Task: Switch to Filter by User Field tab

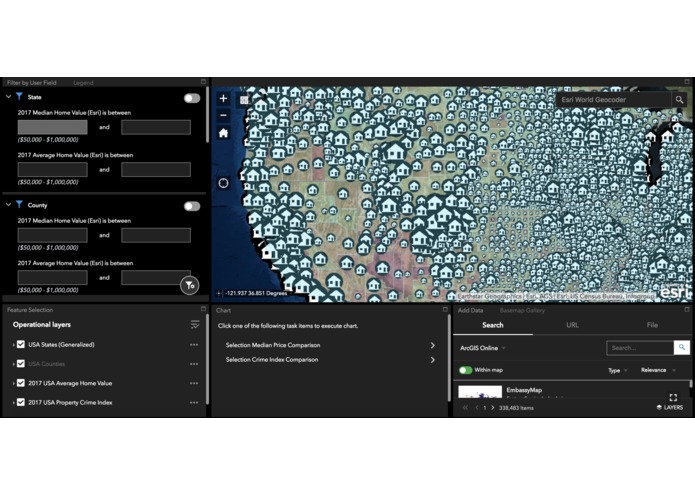Action: tap(31, 82)
